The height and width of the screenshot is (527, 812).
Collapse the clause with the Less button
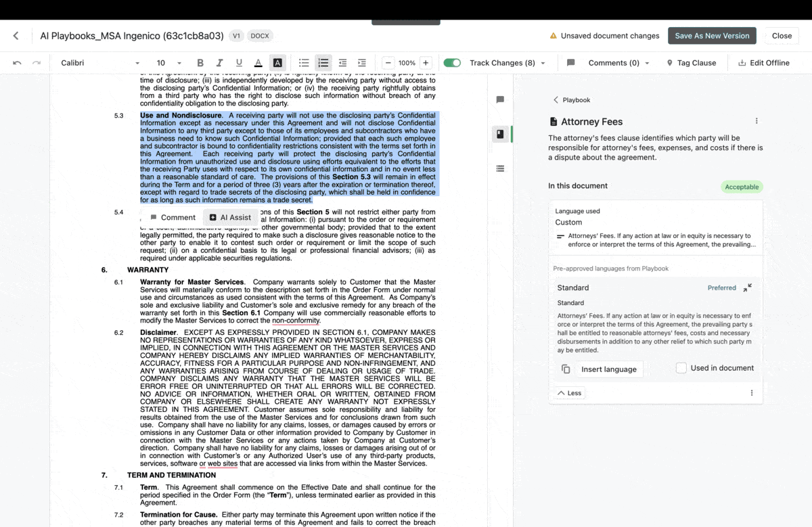[569, 393]
